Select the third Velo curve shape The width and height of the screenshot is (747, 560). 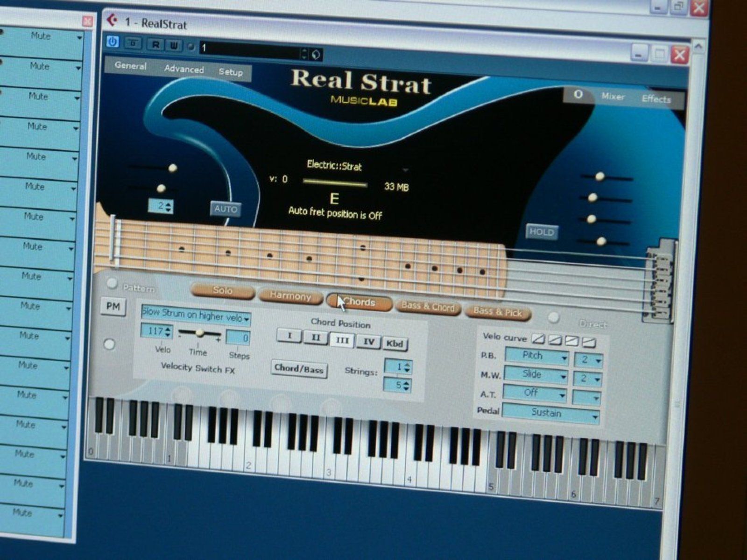point(572,341)
